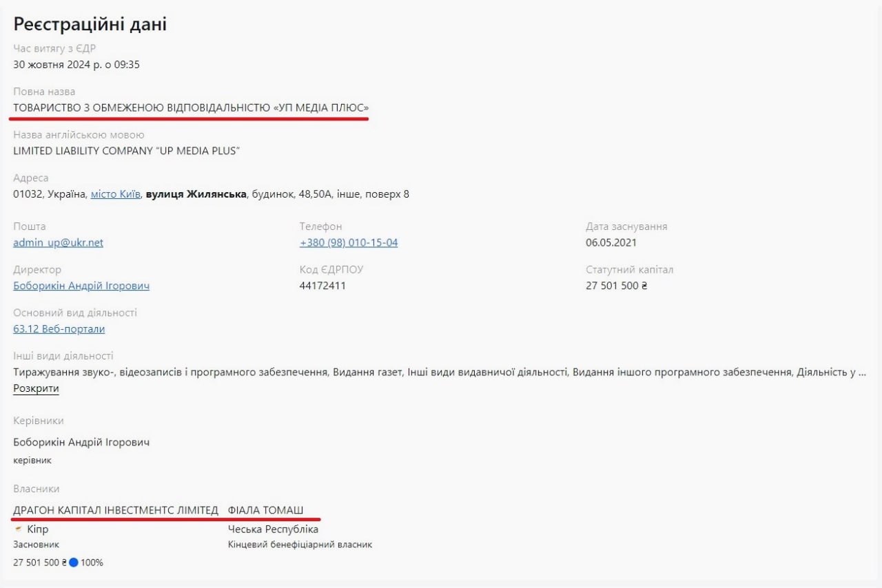Click the blue share circle next to 100%
The image size is (882, 588).
(x=74, y=563)
